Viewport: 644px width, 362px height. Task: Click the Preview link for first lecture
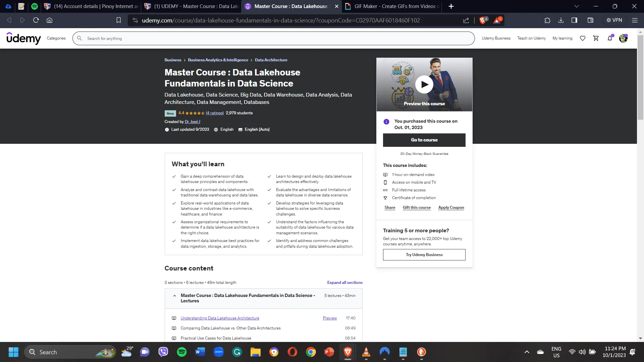click(330, 318)
